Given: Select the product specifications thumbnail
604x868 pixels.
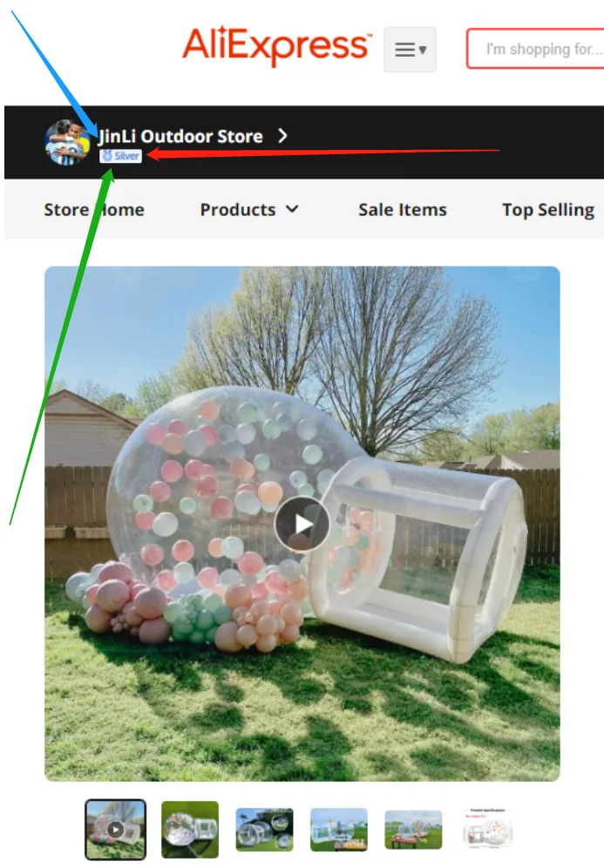Looking at the screenshot, I should tap(488, 830).
